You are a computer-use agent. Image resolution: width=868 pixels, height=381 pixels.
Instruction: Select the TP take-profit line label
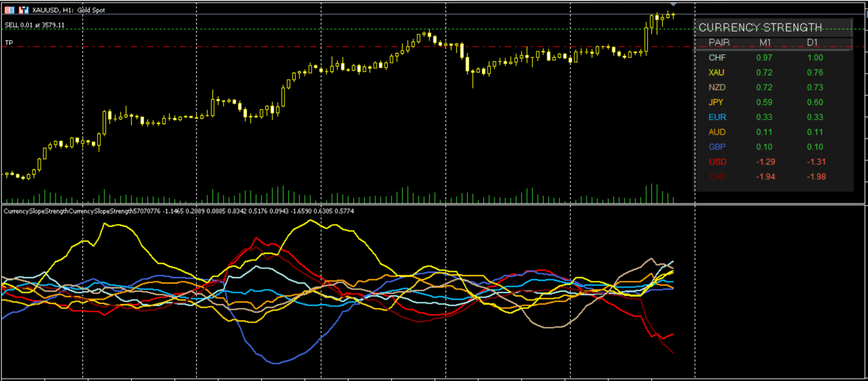click(x=9, y=42)
